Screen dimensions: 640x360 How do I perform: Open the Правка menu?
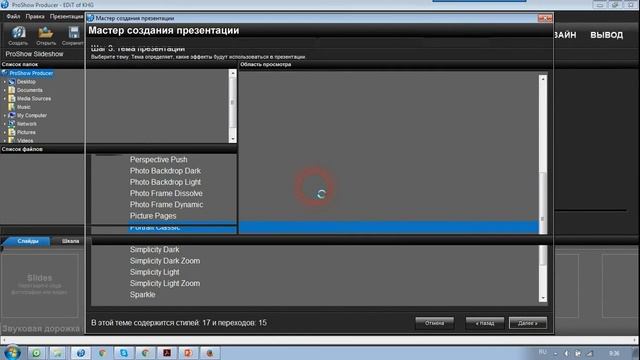(35, 17)
